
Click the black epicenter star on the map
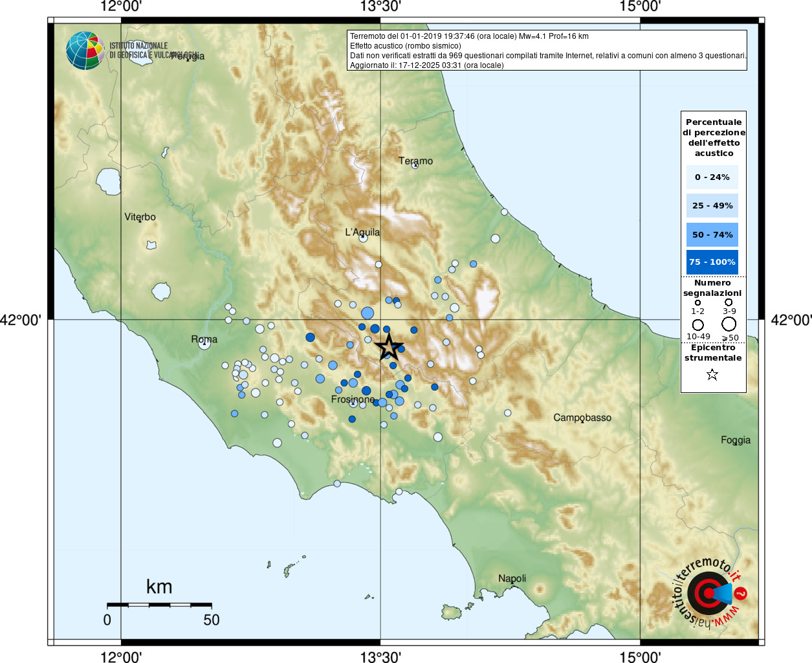[389, 347]
